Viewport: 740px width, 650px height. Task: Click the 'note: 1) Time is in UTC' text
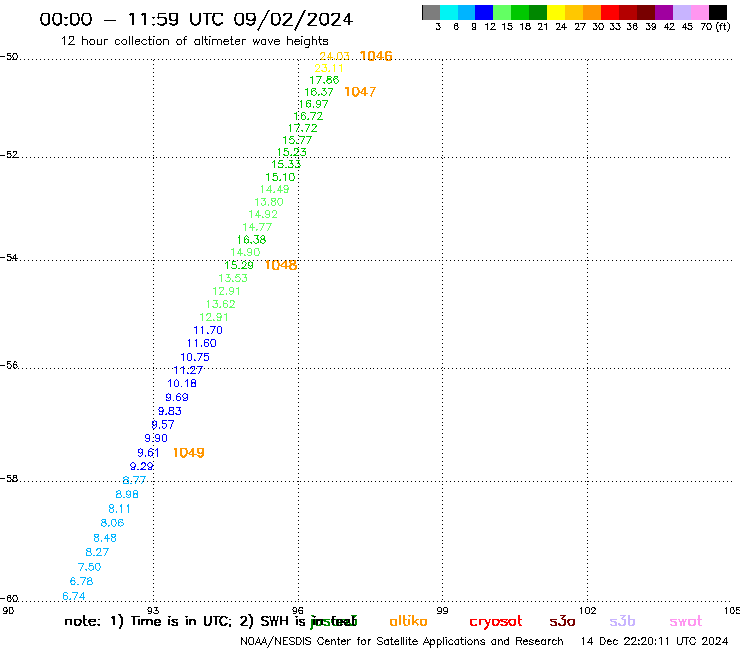148,621
